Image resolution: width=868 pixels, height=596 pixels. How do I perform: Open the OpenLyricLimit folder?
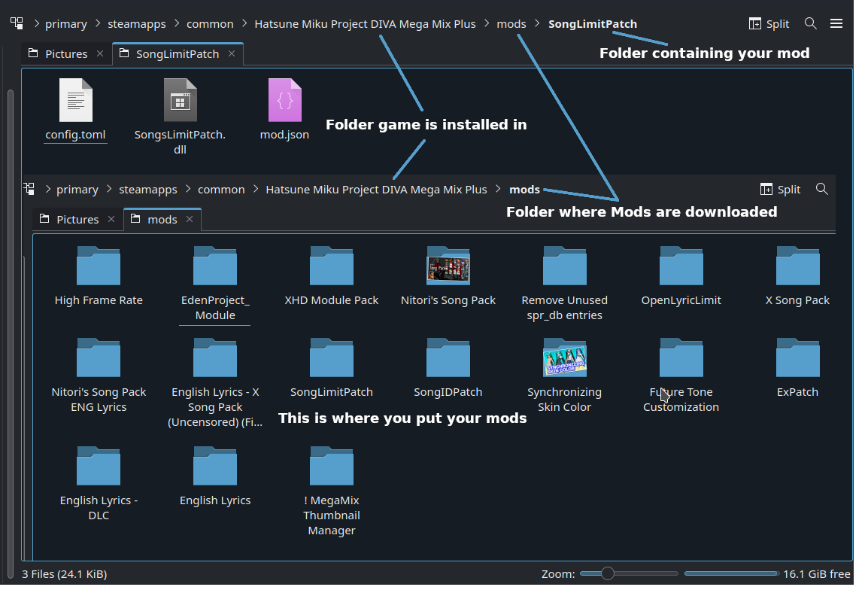681,266
